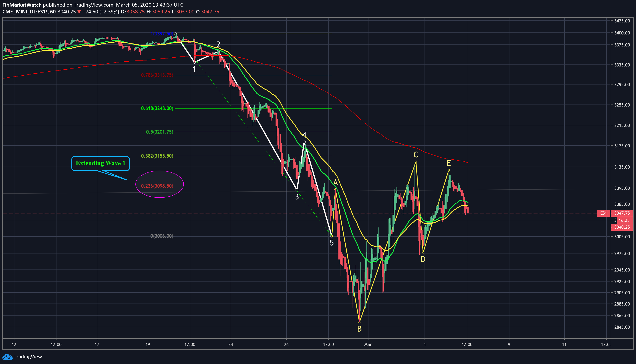Viewport: 636px width, 364px height.
Task: Select the white wave 5 label
Action: tap(332, 243)
